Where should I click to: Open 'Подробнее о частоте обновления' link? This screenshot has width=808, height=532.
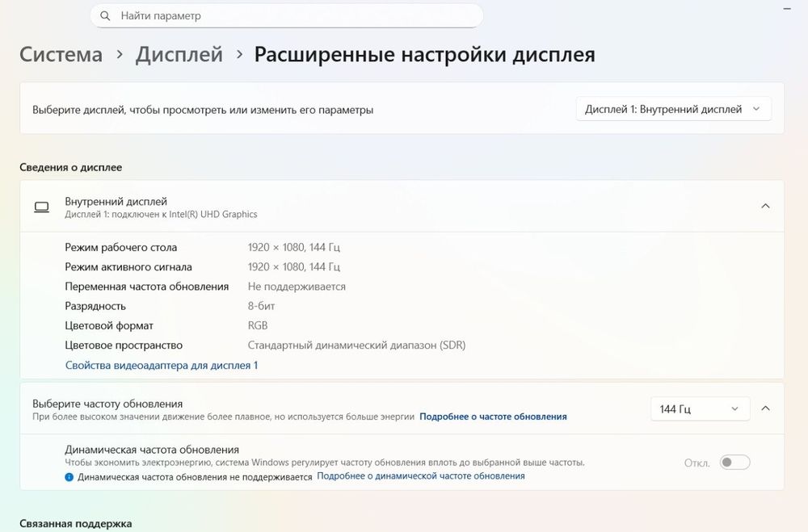(493, 417)
